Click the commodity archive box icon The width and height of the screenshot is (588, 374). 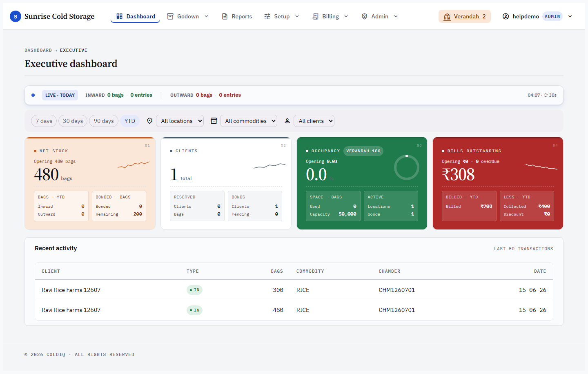(x=214, y=121)
